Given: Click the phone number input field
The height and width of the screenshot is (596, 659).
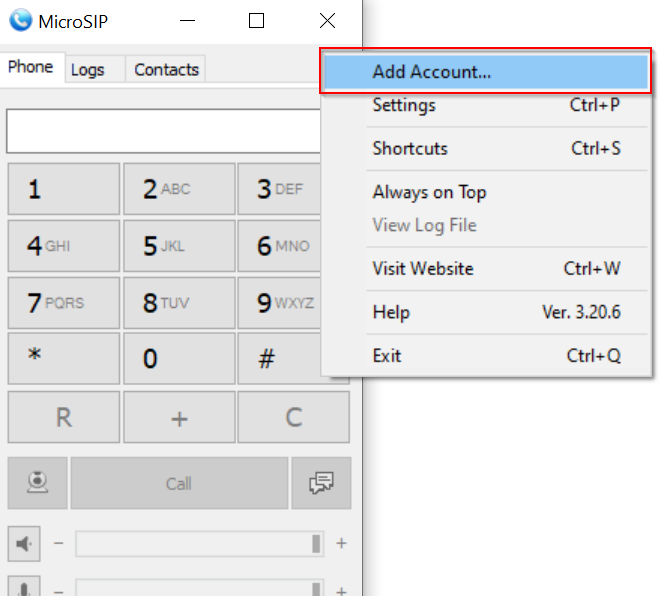Looking at the screenshot, I should coord(164,131).
